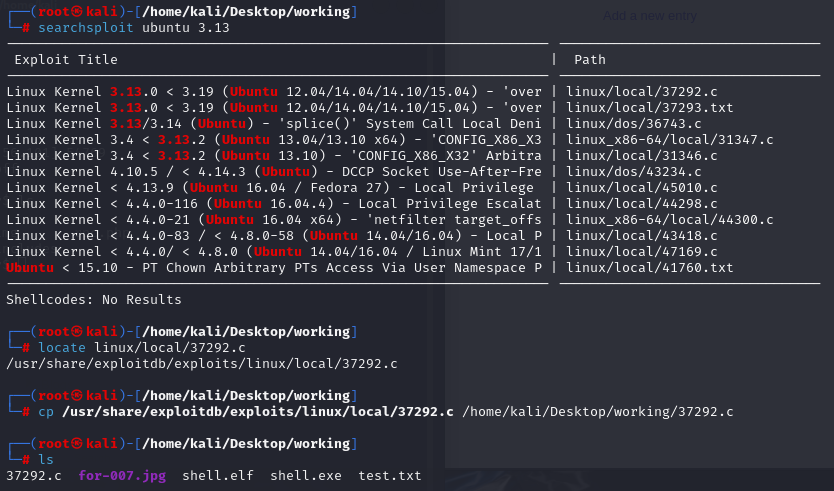
Task: Click path linux/local/44298.c in results
Action: click(x=641, y=203)
